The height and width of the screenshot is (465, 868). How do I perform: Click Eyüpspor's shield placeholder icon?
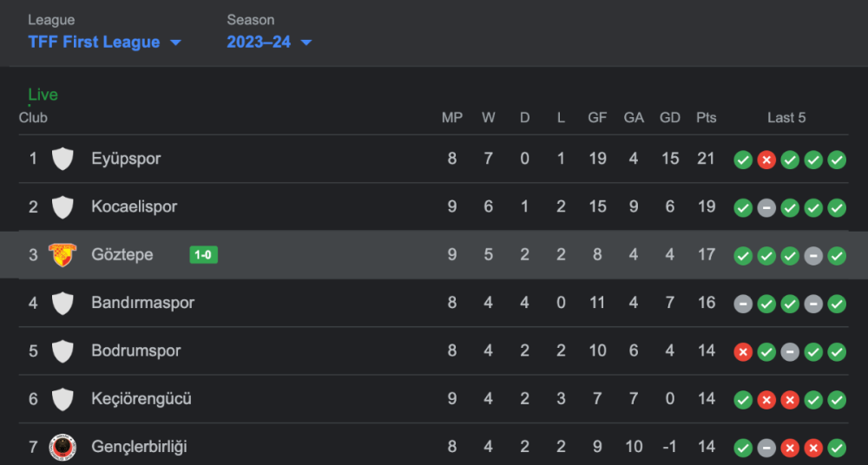62,159
